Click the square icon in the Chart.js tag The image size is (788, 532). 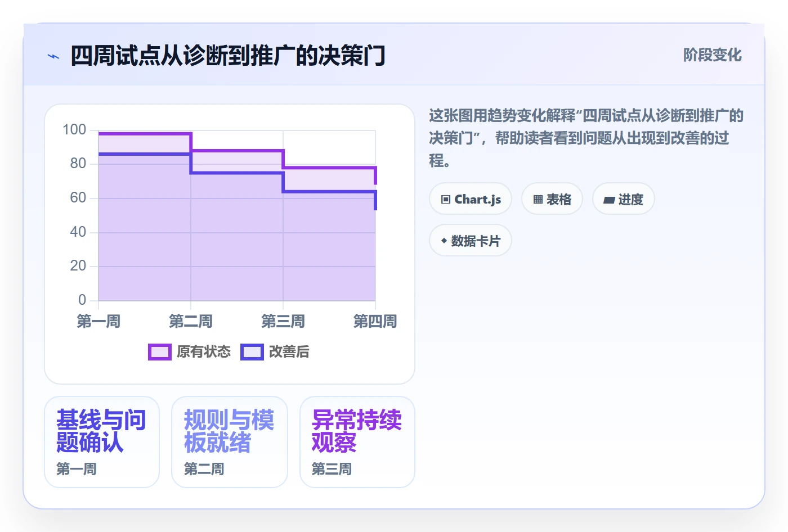[446, 200]
